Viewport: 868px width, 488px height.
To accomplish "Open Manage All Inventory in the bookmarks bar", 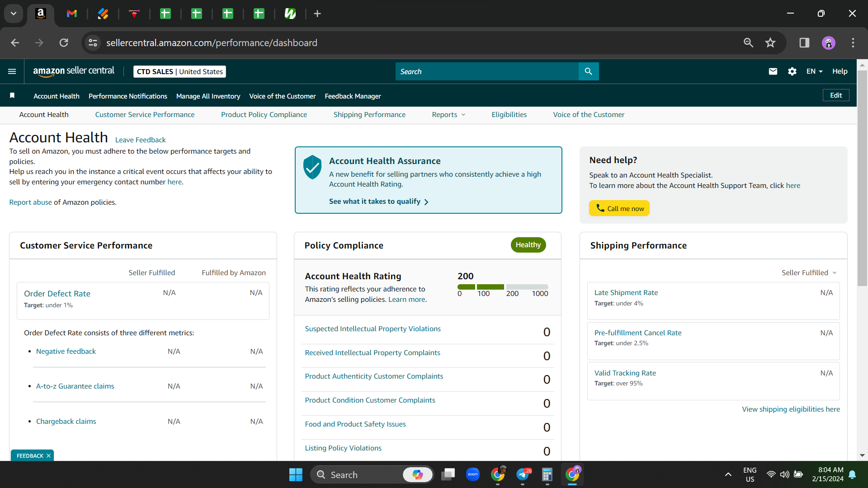I will coord(208,96).
